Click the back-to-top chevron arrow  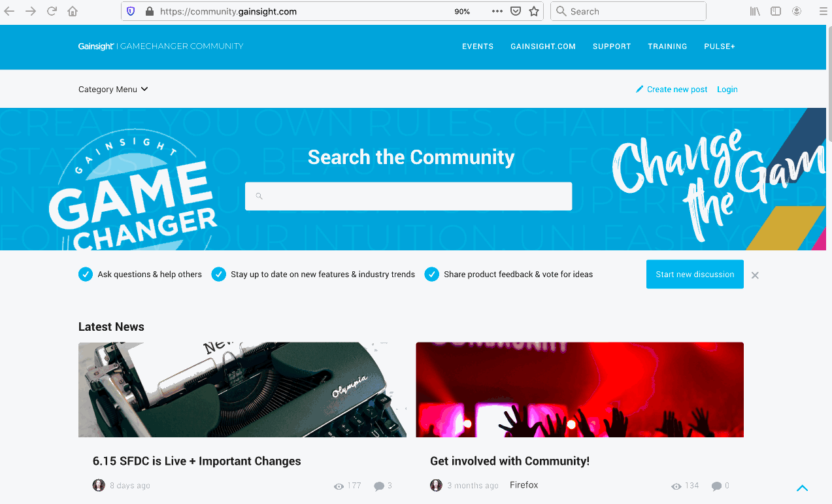click(803, 488)
